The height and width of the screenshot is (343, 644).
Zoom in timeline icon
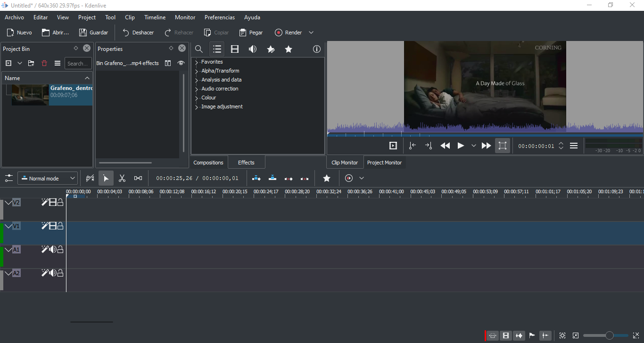click(x=636, y=335)
